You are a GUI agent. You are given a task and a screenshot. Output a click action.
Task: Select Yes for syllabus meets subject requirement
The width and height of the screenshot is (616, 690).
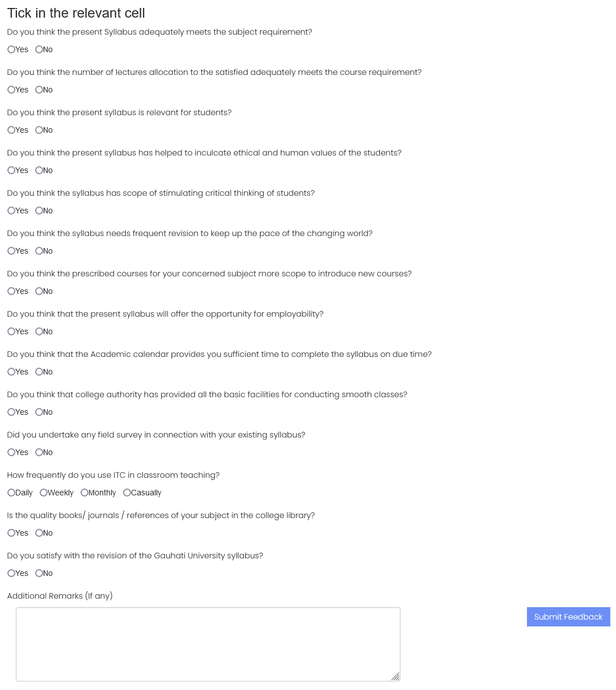pyautogui.click(x=11, y=49)
